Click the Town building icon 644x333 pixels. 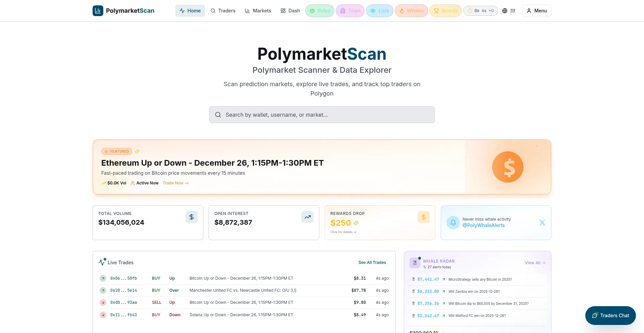(343, 10)
